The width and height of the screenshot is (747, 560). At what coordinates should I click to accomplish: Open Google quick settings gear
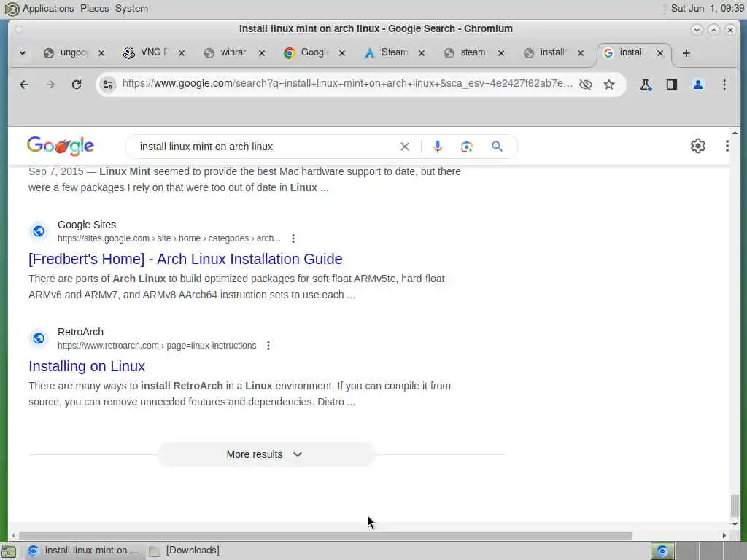pyautogui.click(x=698, y=146)
